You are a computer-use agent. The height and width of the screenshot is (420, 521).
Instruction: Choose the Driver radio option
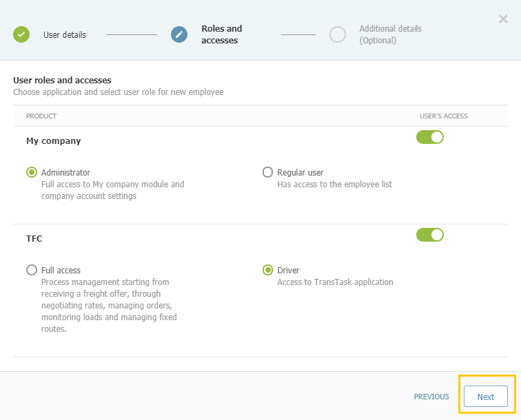click(268, 270)
